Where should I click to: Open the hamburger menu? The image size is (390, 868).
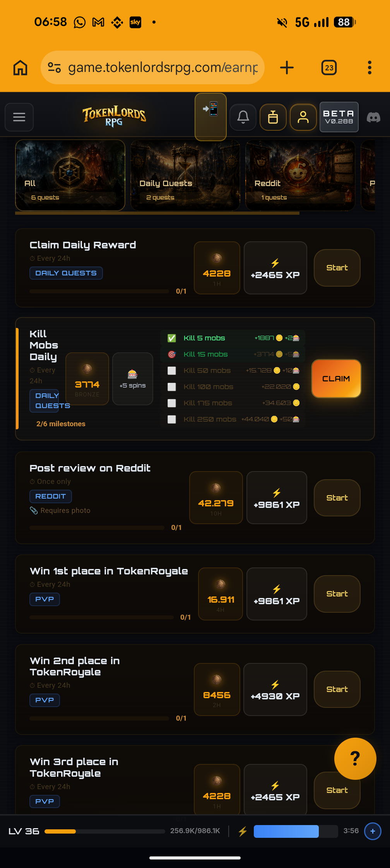pos(19,117)
